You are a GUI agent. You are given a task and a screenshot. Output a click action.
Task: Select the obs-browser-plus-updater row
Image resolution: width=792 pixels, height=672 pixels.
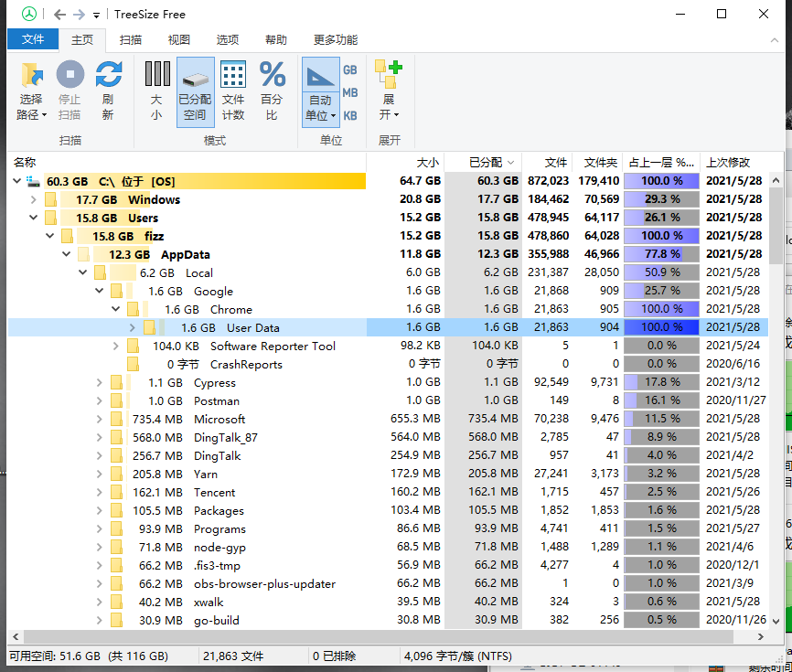tap(388, 583)
